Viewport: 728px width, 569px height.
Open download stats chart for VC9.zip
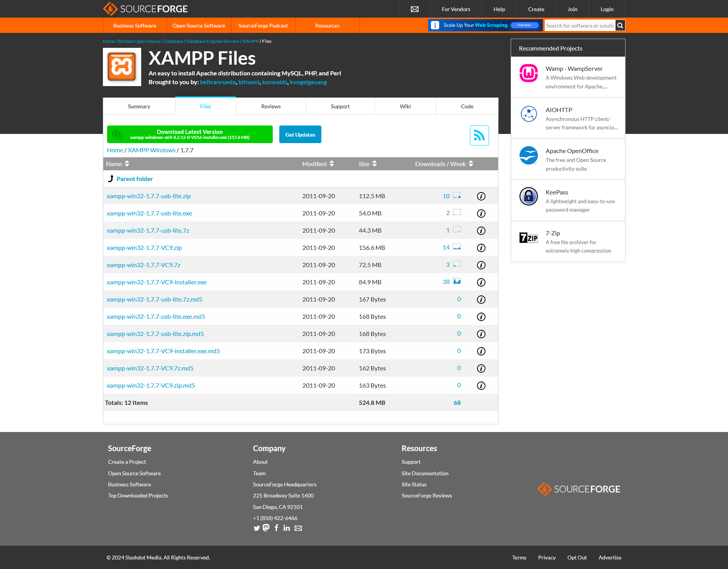457,247
